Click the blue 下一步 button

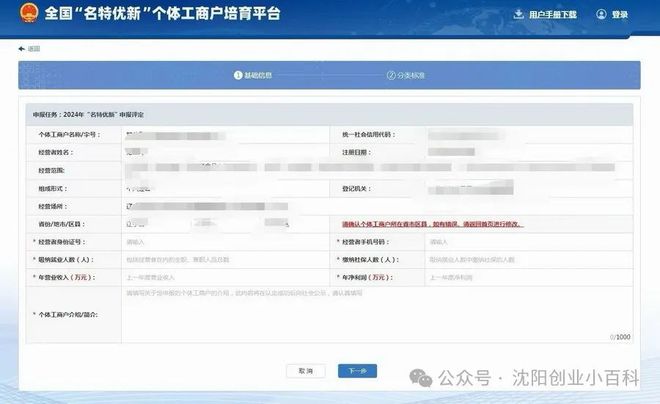pyautogui.click(x=357, y=371)
